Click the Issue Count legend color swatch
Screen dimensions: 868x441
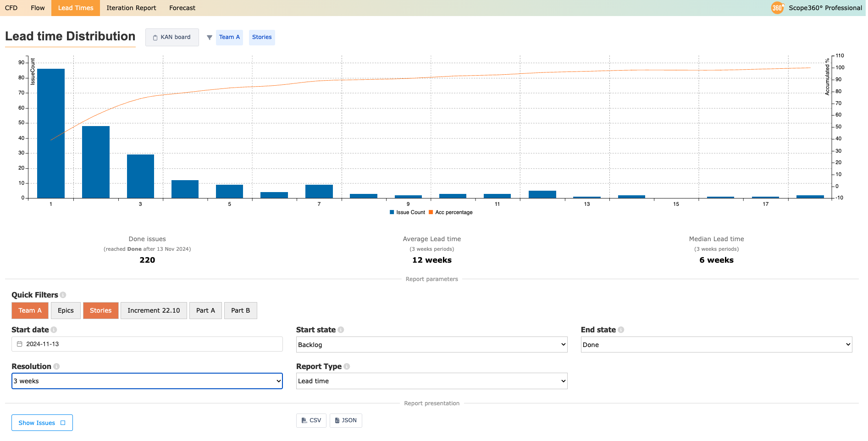point(392,213)
